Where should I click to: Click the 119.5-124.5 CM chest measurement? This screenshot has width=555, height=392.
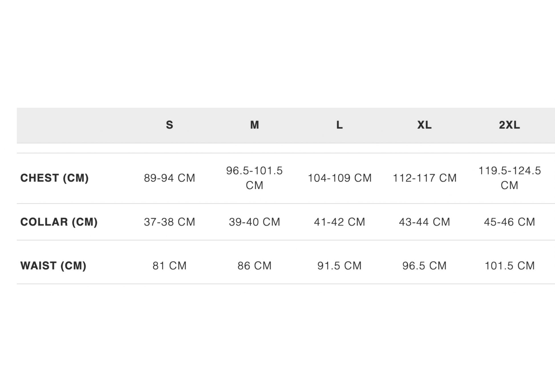click(509, 178)
